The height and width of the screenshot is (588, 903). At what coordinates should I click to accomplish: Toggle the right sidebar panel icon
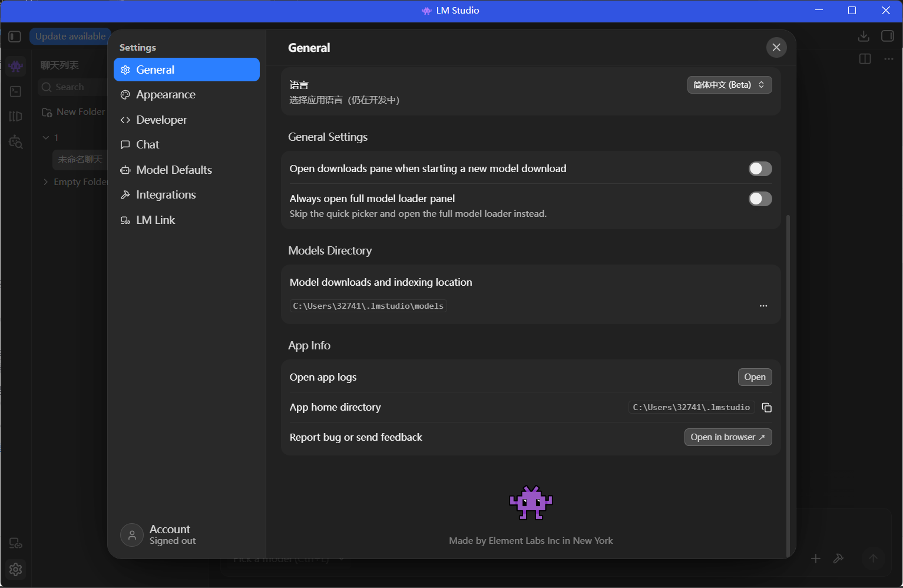click(888, 37)
